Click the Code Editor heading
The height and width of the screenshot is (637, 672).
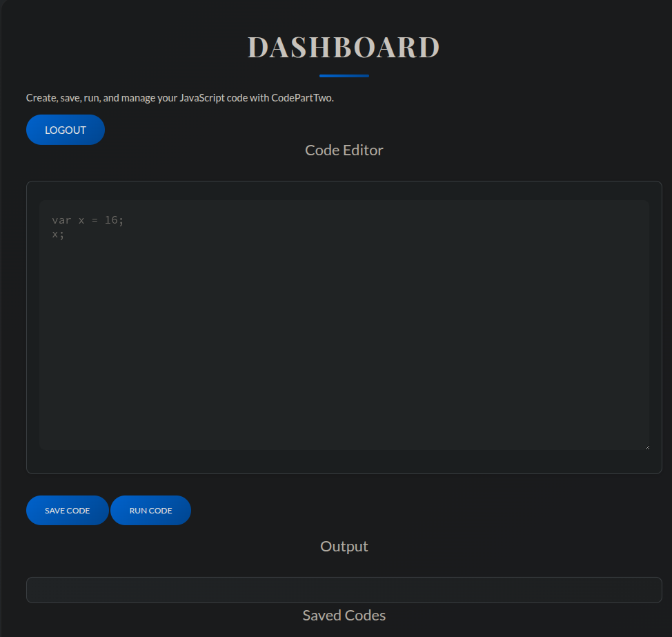tap(344, 150)
